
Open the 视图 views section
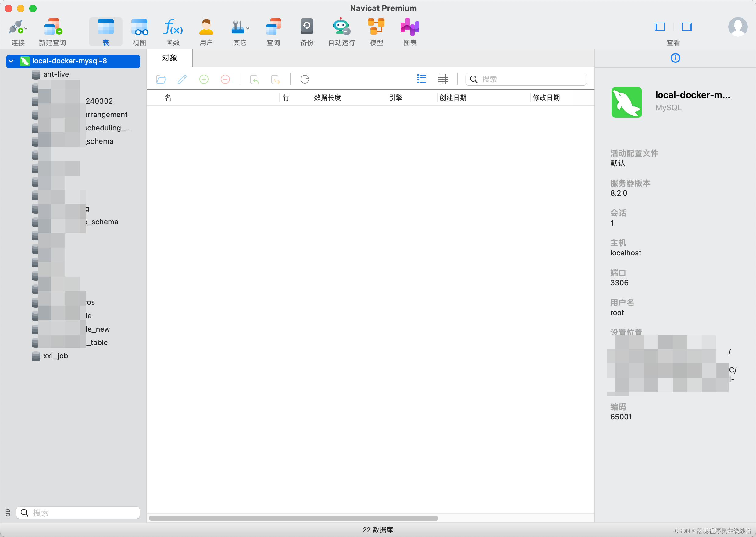[x=139, y=32]
